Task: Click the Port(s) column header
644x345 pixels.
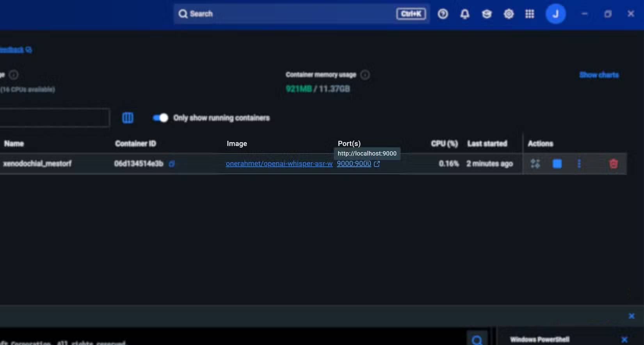Action: pyautogui.click(x=349, y=143)
